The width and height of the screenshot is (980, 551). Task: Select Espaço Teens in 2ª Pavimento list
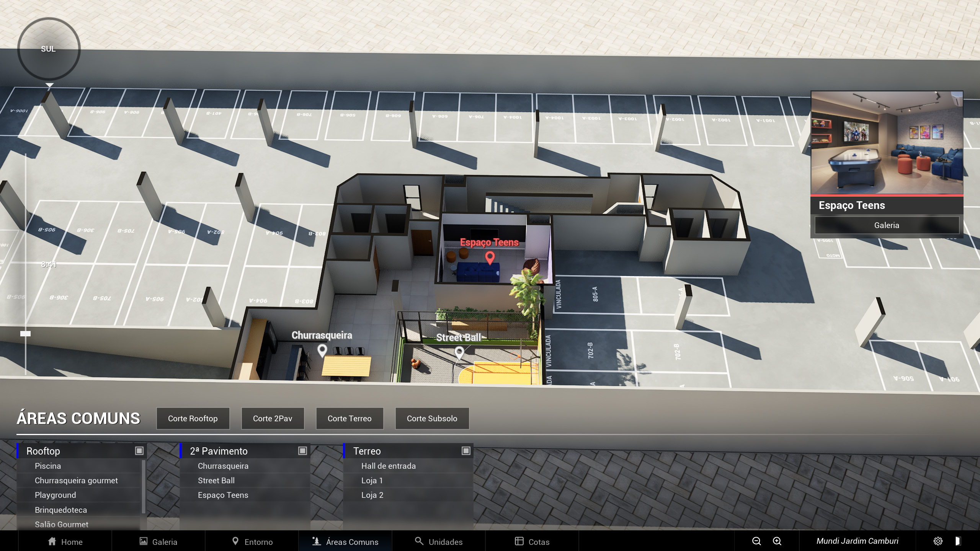[223, 495]
